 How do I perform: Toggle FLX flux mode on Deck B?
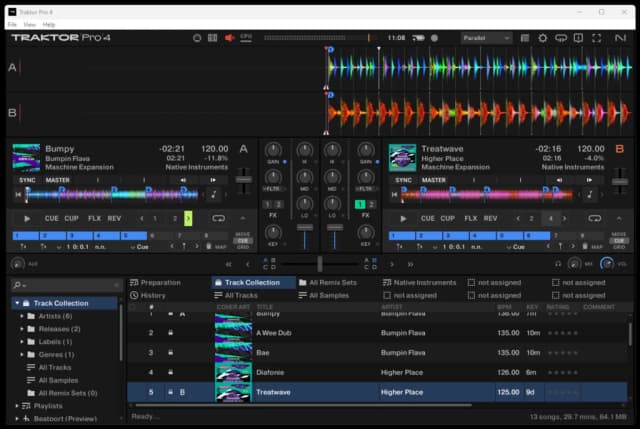pos(471,218)
